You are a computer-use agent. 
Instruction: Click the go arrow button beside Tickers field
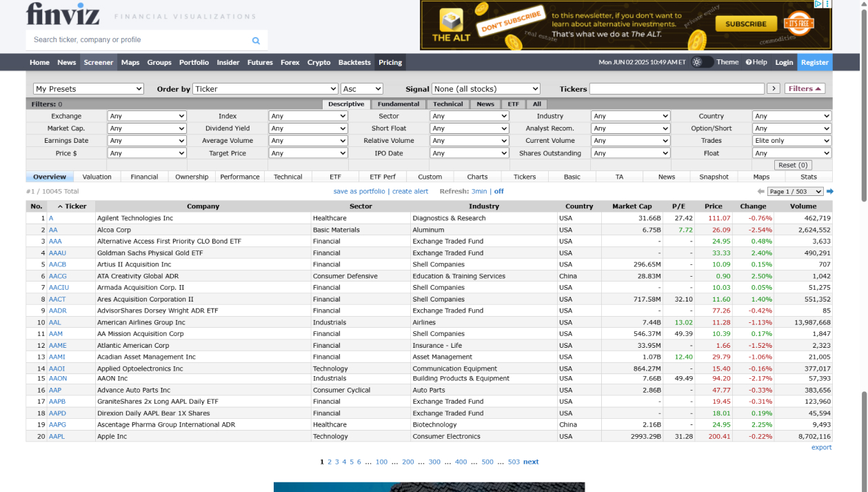(774, 88)
